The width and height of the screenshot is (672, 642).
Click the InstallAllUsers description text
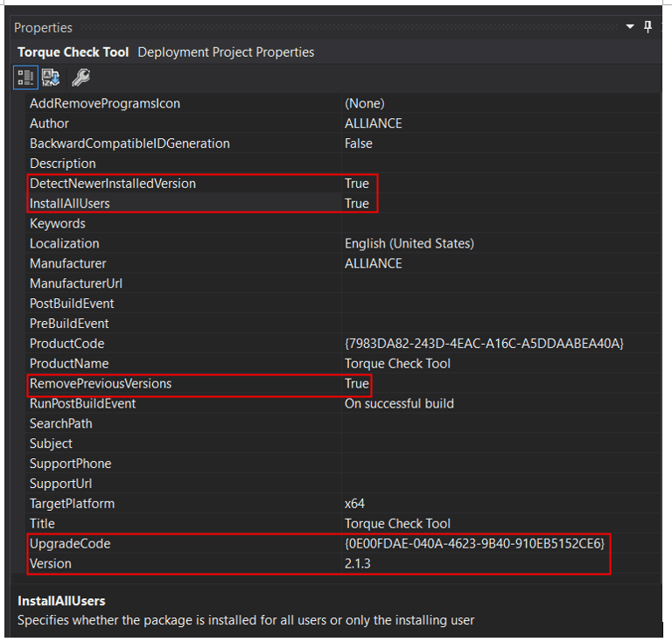(246, 621)
